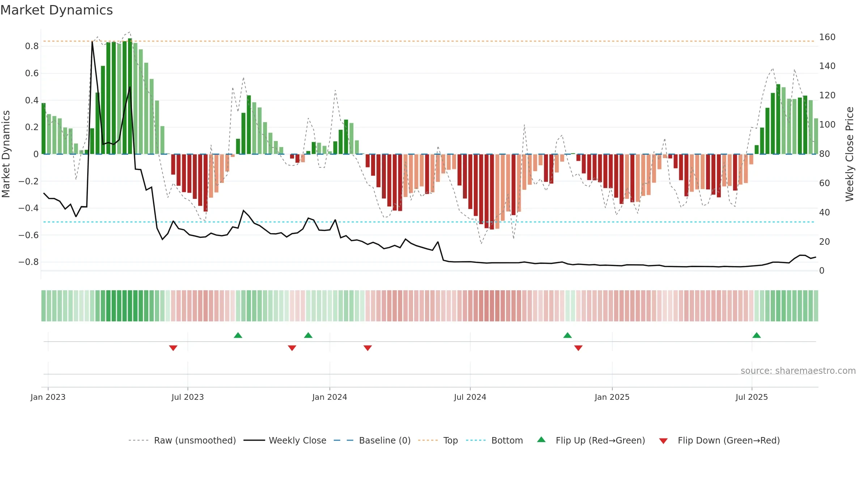Select the flip-up marker near Nov 2024
The image size is (868, 488).
click(x=567, y=335)
